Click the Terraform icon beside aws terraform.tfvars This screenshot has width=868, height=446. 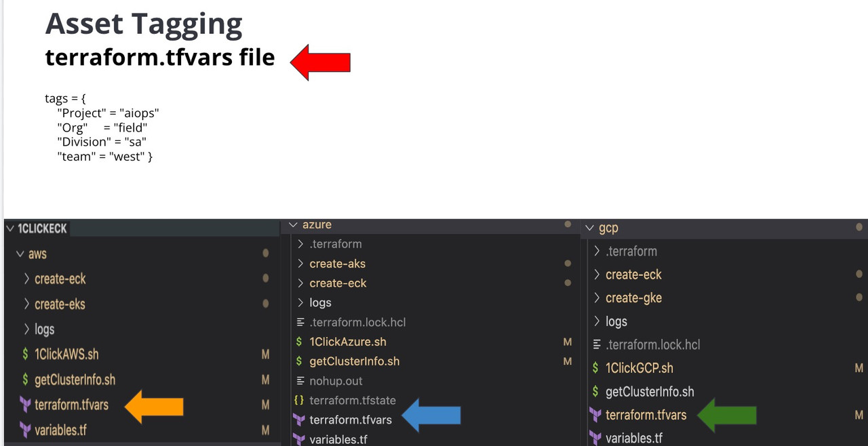[25, 405]
